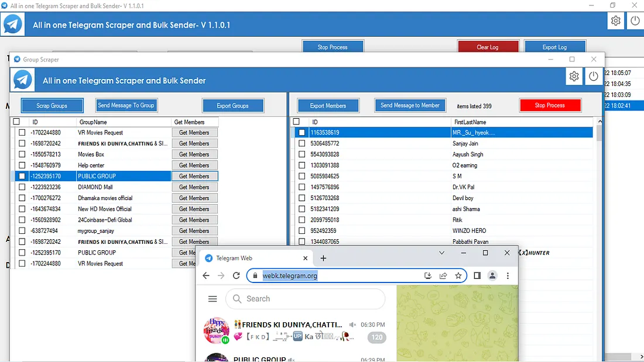Check box for member Aayush Singh
This screenshot has height=362, width=644.
coord(302,154)
